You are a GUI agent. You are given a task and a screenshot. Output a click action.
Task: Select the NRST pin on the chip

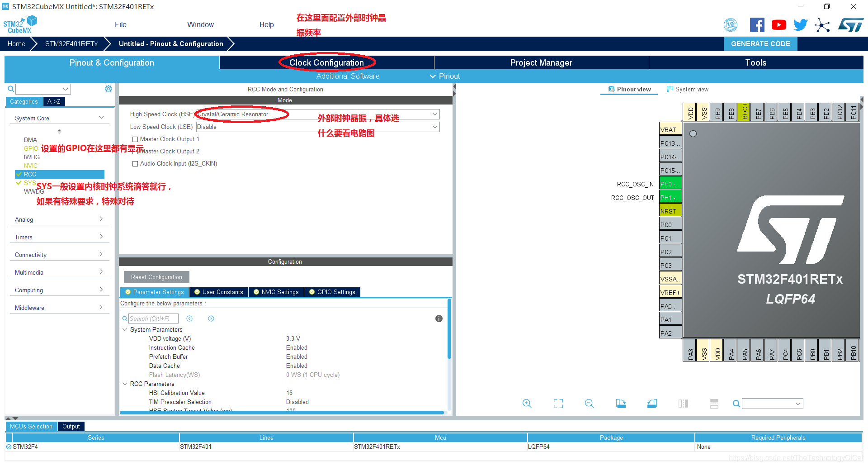pyautogui.click(x=670, y=211)
